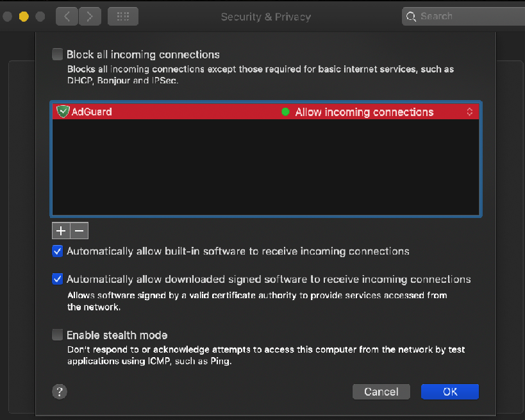This screenshot has width=525, height=420.
Task: Enable stealth mode
Action: click(x=57, y=334)
